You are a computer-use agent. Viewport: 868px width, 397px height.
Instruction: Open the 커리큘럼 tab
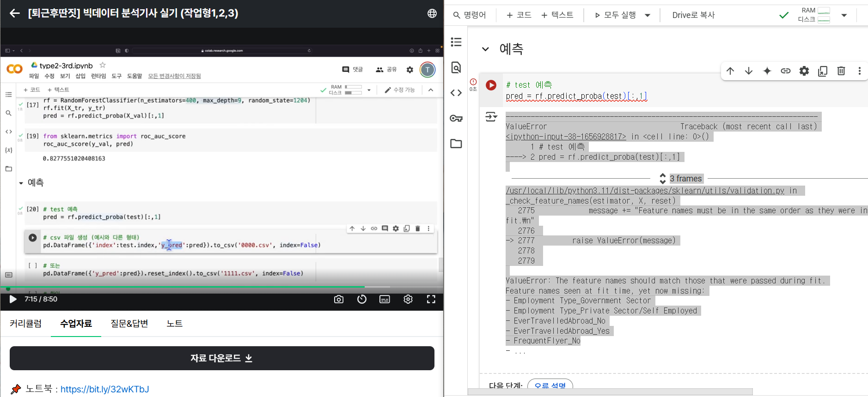(x=26, y=324)
